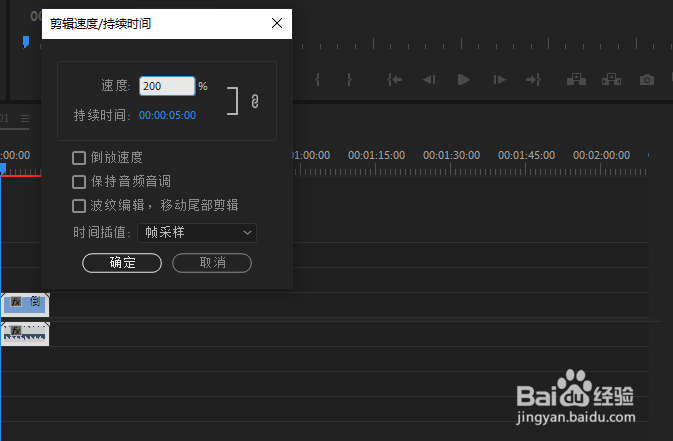Click the Export Frame camera icon
The image size is (673, 441).
(x=647, y=80)
